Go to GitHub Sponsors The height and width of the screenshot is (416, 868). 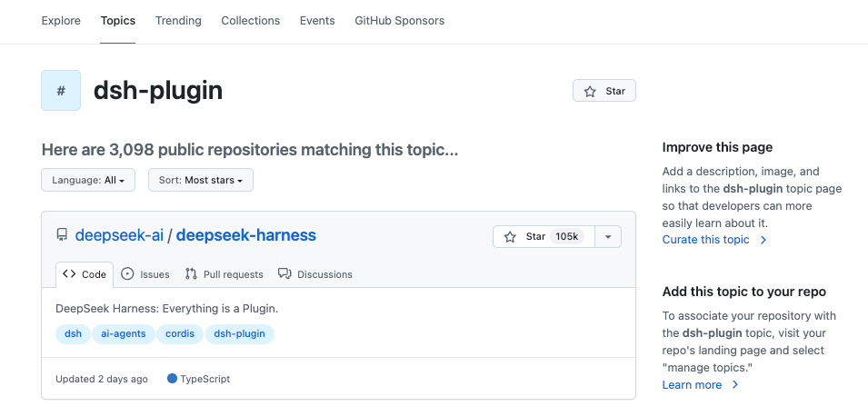pyautogui.click(x=400, y=21)
